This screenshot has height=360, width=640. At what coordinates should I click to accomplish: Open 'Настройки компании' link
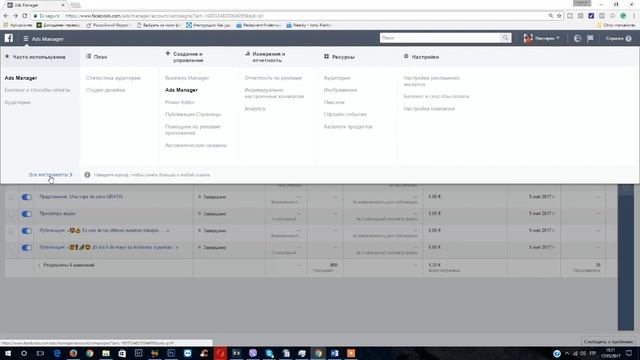coord(429,109)
